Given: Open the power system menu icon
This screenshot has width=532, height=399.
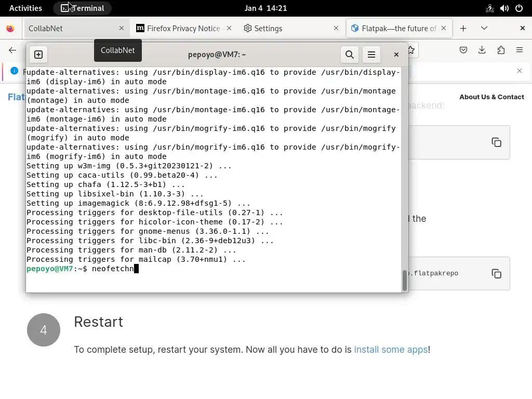Looking at the screenshot, I should 519,8.
